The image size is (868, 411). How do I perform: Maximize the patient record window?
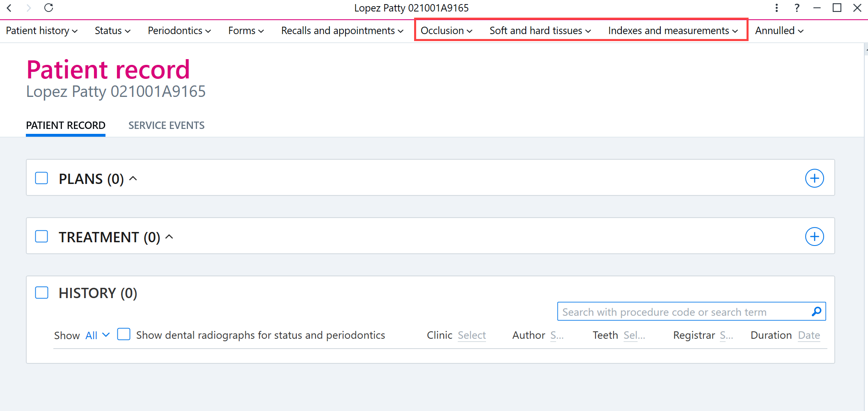click(x=837, y=8)
